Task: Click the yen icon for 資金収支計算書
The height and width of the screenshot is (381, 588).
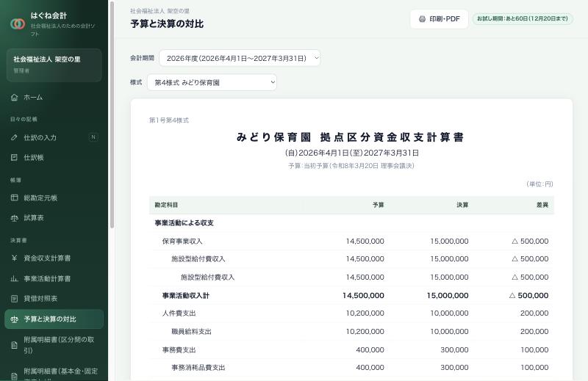Action: [14, 258]
